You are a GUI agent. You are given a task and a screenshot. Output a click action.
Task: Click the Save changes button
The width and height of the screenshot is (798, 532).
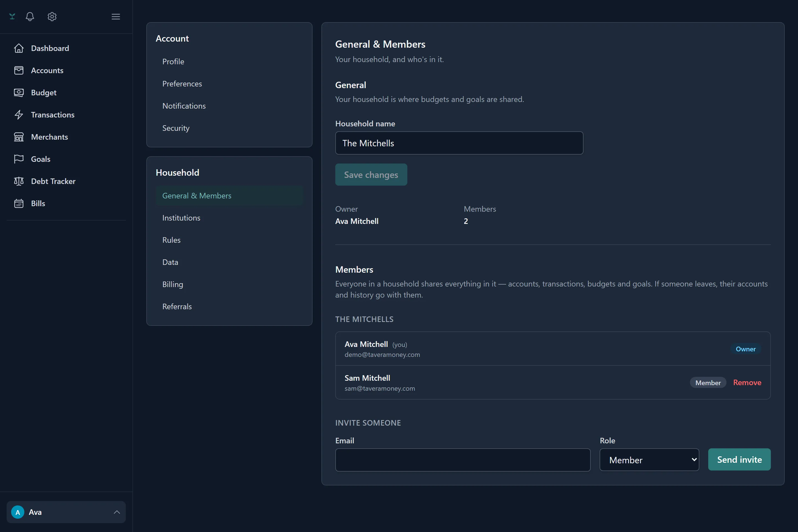tap(371, 175)
